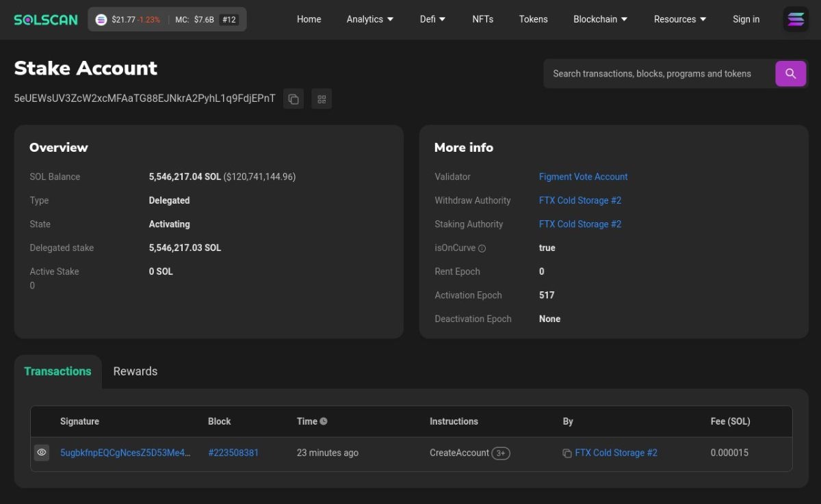
Task: Click the stake account address text
Action: click(x=144, y=98)
